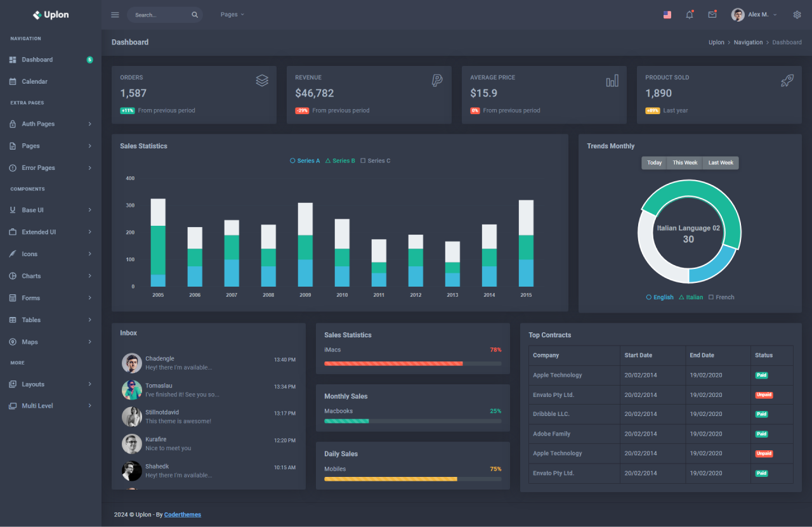Click the iMacs red progress bar
The width and height of the screenshot is (812, 527).
[x=393, y=363]
